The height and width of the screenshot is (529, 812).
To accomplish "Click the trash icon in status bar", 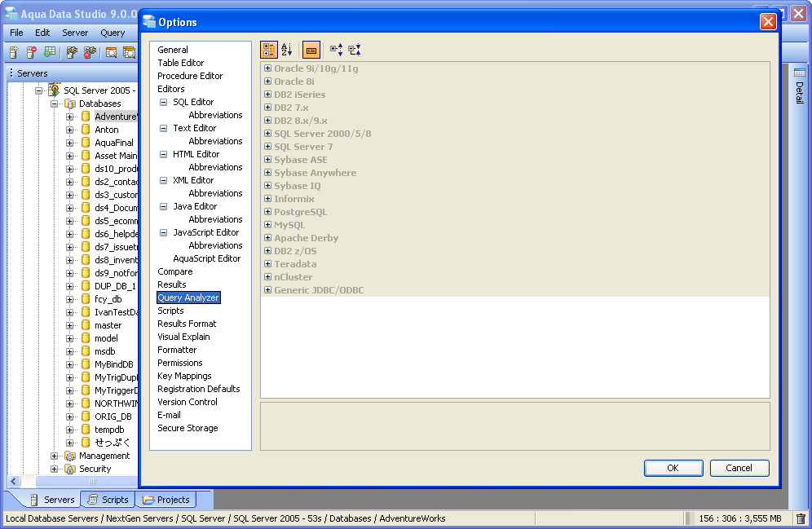I will pos(801,518).
